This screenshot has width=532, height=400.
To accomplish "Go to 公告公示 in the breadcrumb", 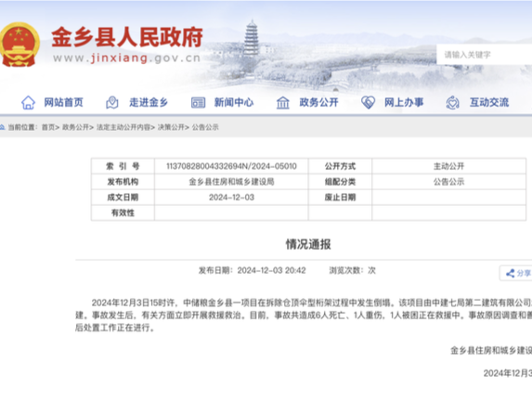I will [x=205, y=127].
